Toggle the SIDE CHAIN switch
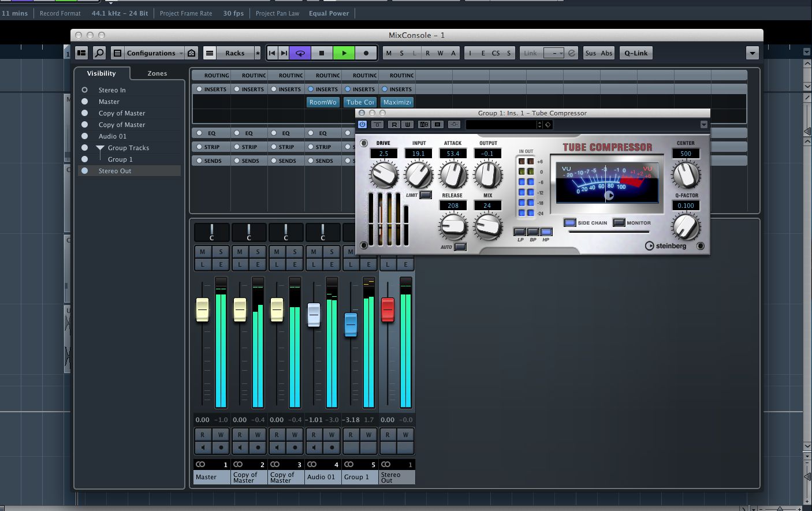 click(x=569, y=222)
